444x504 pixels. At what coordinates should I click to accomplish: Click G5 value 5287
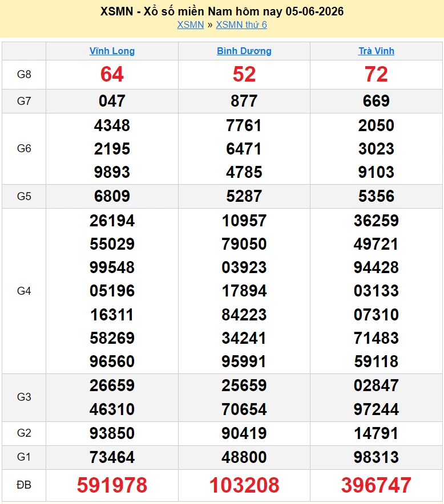pos(244,196)
